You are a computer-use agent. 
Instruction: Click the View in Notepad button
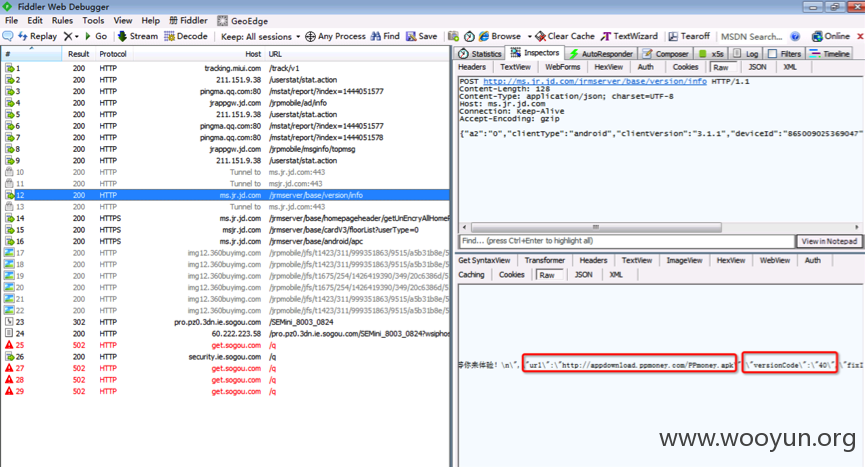point(829,241)
